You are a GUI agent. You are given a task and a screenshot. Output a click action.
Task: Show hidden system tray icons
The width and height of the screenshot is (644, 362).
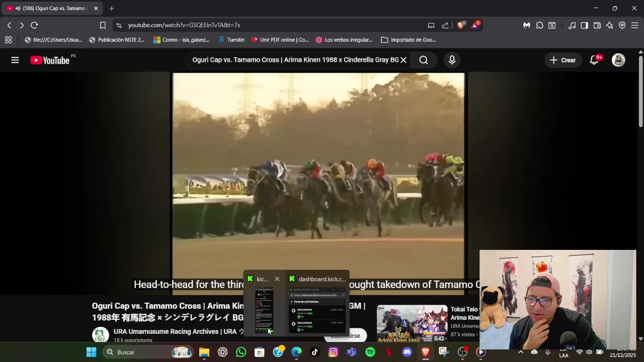[x=521, y=352]
